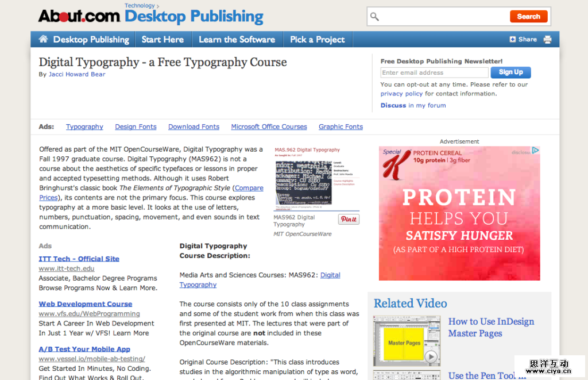Viewport: 588px width, 380px height.
Task: Click the Enter email address field
Action: [434, 72]
